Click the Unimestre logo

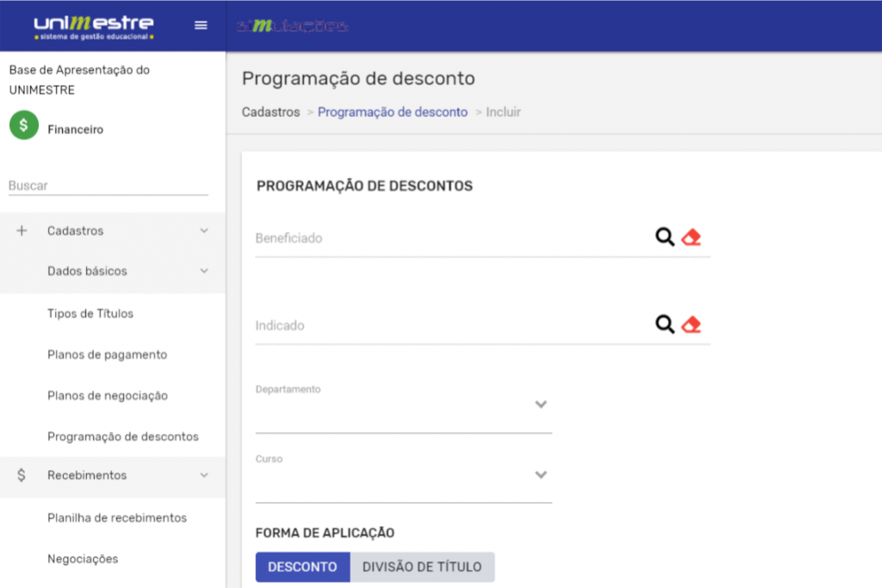tap(94, 25)
